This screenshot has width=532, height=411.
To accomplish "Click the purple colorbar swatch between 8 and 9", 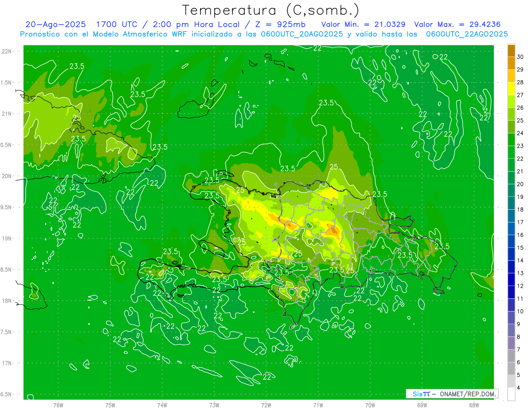I will tap(512, 330).
